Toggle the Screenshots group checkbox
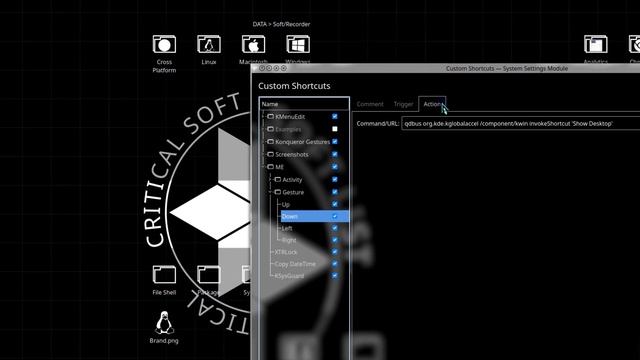 pyautogui.click(x=335, y=154)
